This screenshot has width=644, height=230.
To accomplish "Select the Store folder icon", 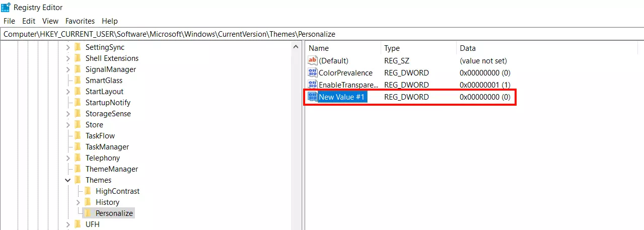I will [x=78, y=125].
